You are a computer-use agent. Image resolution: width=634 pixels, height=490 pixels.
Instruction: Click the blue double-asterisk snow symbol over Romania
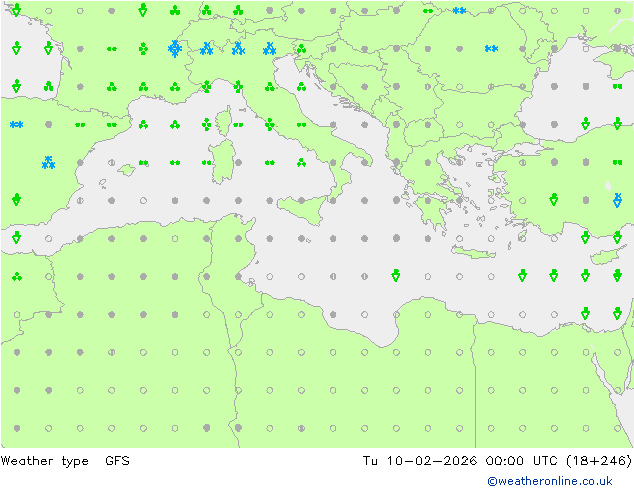coord(491,49)
